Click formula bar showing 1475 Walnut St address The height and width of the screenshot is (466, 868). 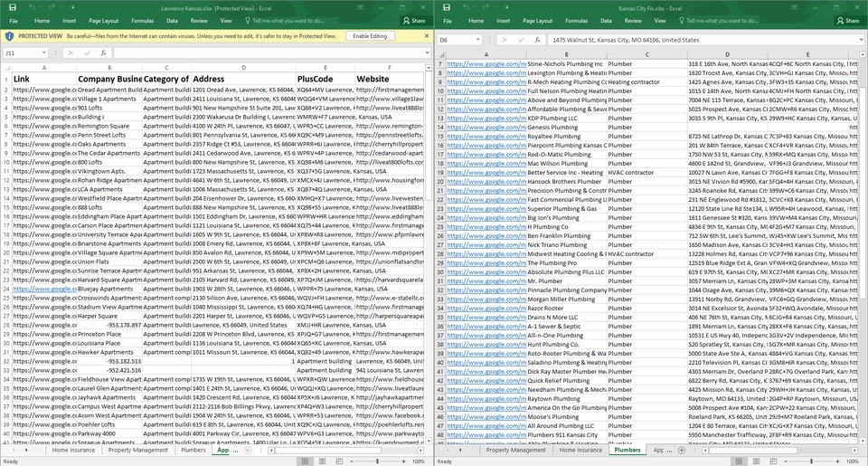(x=702, y=40)
